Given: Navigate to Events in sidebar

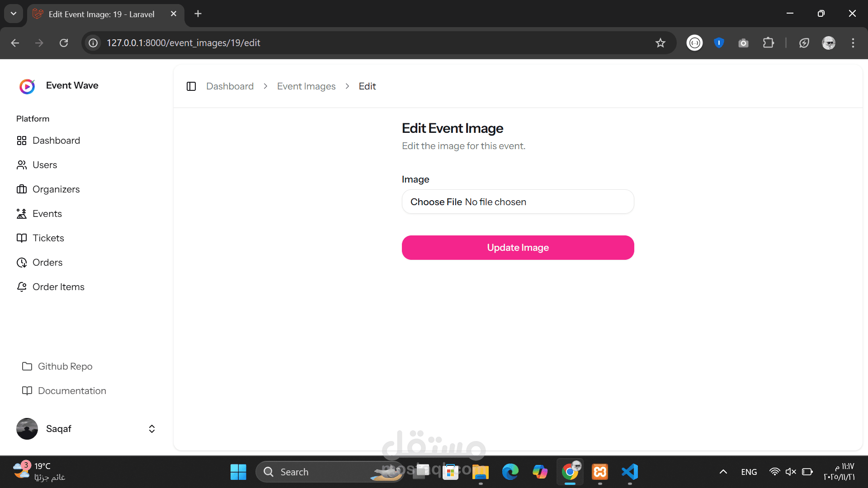Looking at the screenshot, I should pyautogui.click(x=47, y=214).
